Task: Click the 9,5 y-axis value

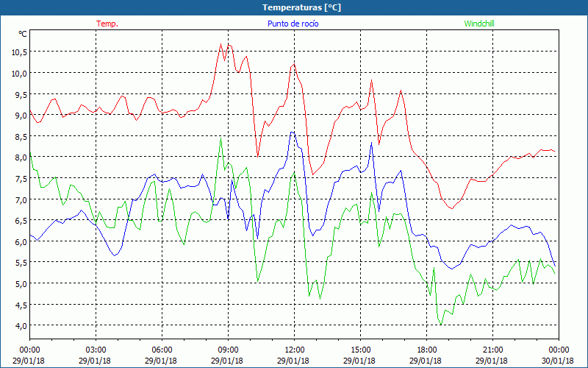Action: (x=21, y=94)
